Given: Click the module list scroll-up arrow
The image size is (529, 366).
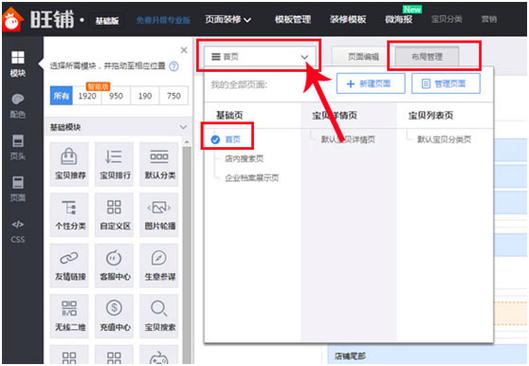Looking at the screenshot, I should [187, 142].
